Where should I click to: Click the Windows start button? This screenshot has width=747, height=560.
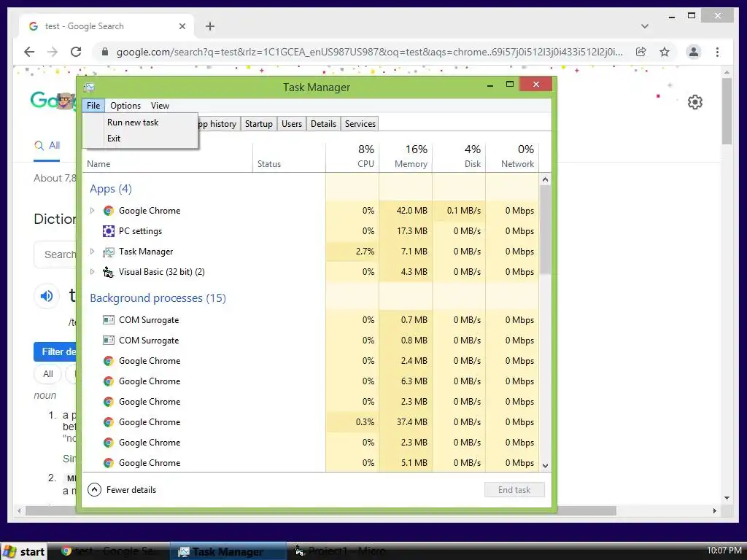24,551
